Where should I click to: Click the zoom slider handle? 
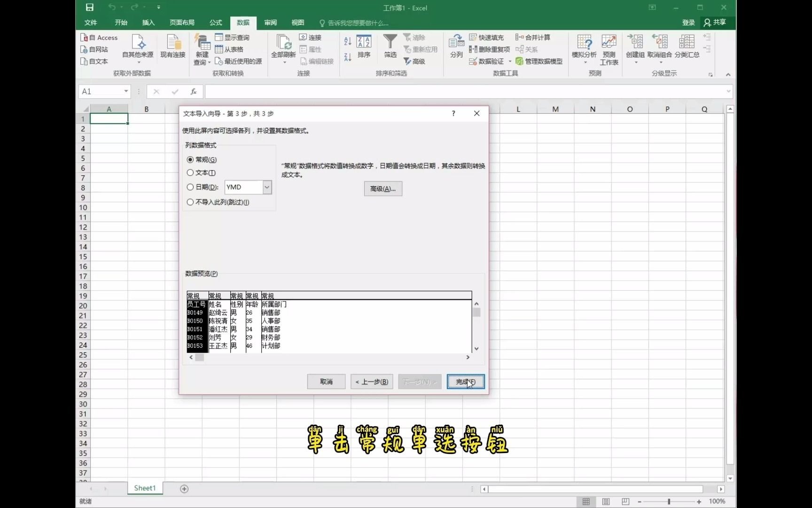coord(669,501)
